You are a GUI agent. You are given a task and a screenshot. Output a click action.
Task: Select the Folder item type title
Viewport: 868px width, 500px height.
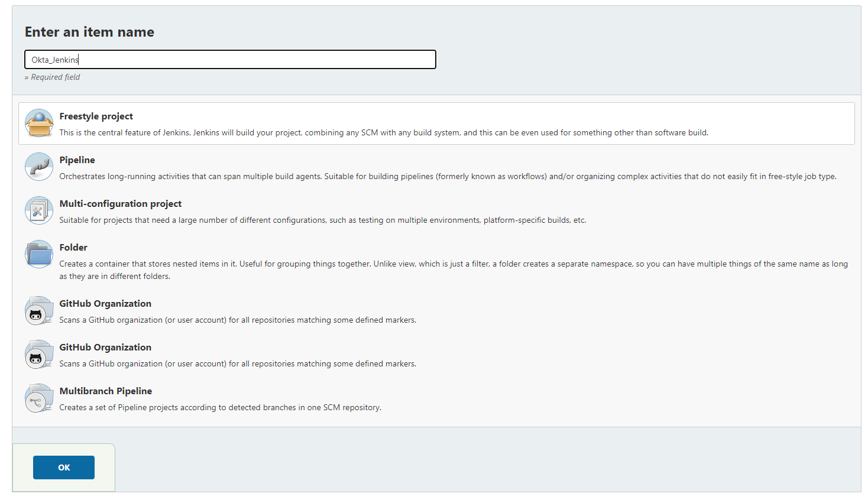73,248
